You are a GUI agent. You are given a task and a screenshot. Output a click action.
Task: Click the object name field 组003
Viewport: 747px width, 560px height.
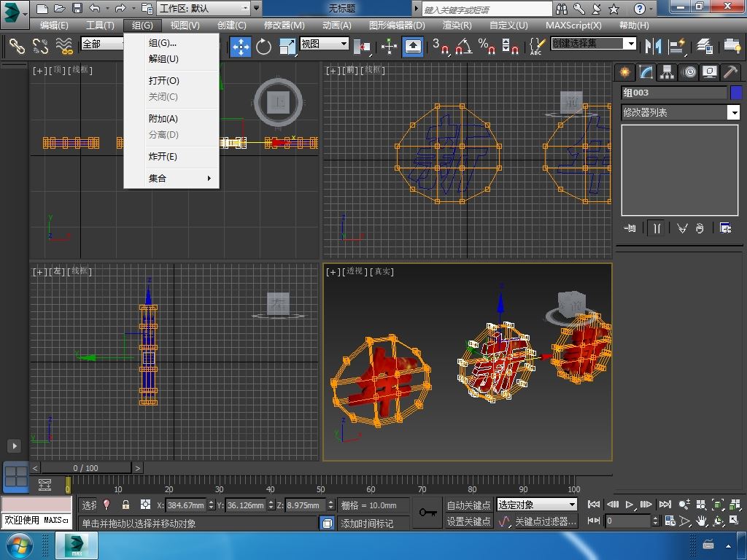coord(673,93)
